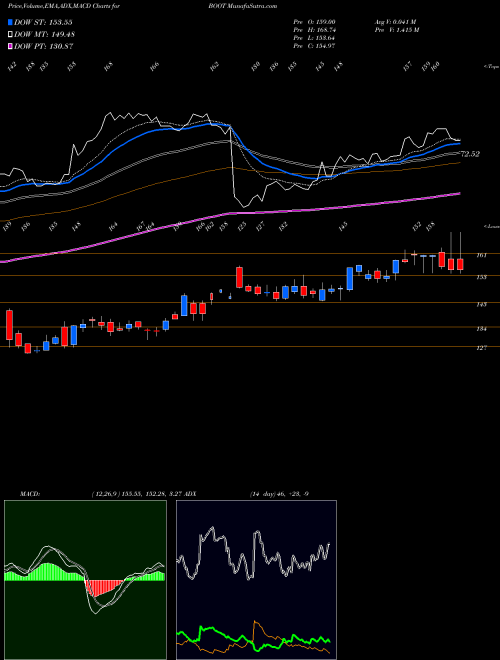Viewport: 500px width, 660px height.
Task: Select the previous Open value row
Action: [x=314, y=22]
